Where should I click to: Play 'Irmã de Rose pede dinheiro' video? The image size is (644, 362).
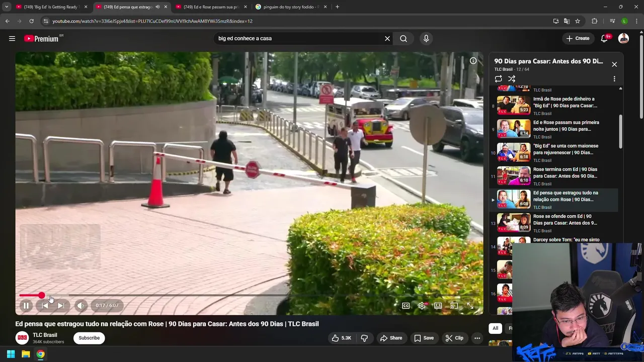coord(554,106)
